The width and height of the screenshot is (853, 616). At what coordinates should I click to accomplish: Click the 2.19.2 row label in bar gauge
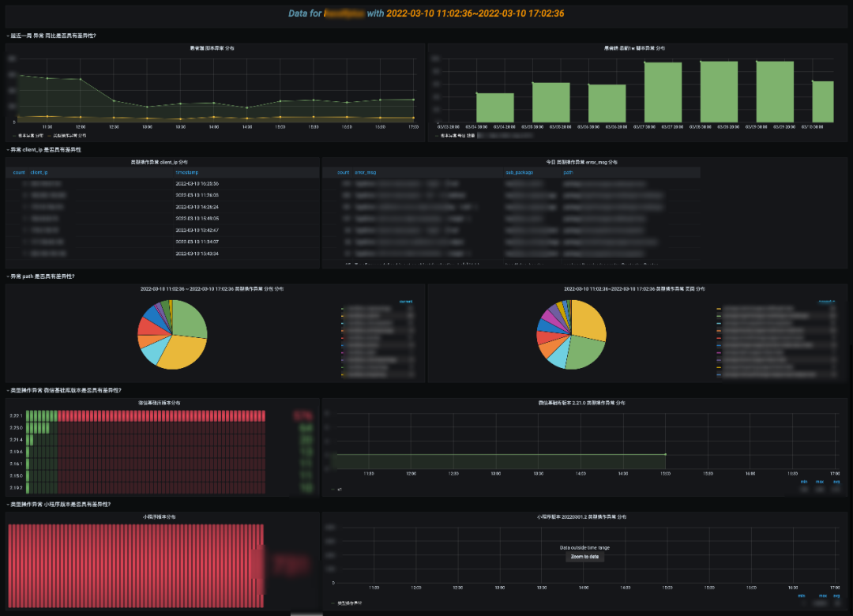point(15,488)
